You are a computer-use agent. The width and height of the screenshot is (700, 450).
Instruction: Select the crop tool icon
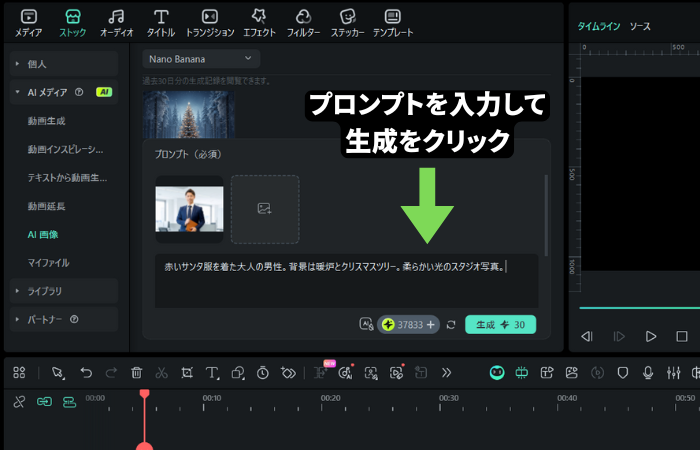click(187, 372)
